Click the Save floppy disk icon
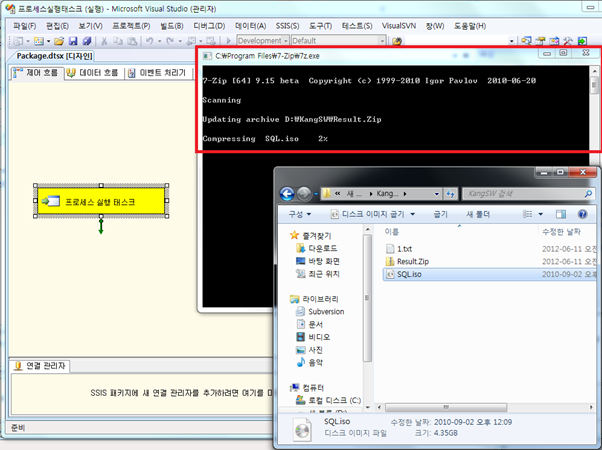This screenshot has width=602, height=450. click(73, 41)
